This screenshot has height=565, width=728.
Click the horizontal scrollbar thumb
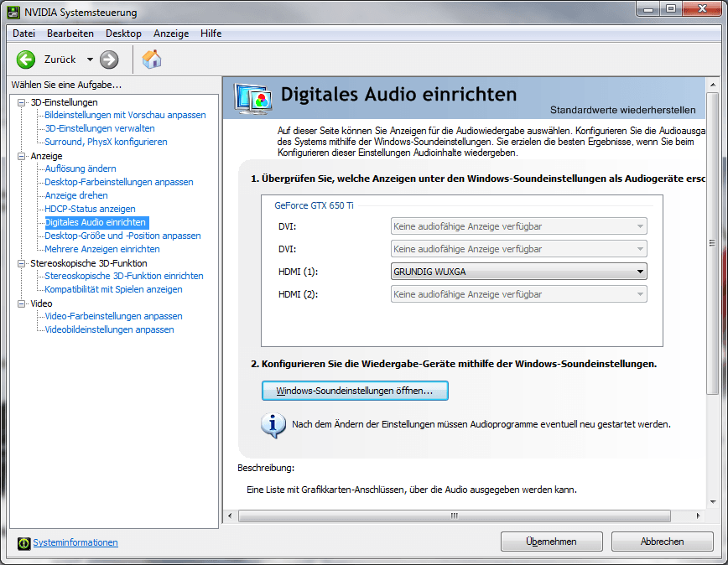tap(454, 516)
